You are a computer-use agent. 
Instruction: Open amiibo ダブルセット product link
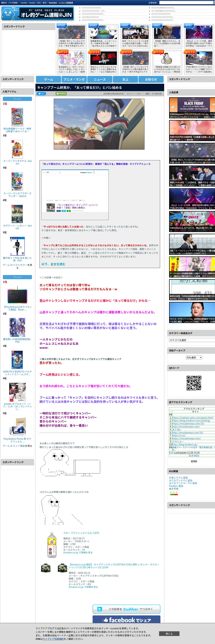(x=17, y=406)
